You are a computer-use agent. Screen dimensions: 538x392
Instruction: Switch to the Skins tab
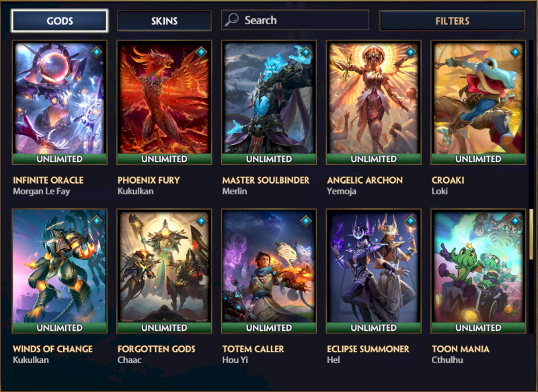tap(164, 21)
